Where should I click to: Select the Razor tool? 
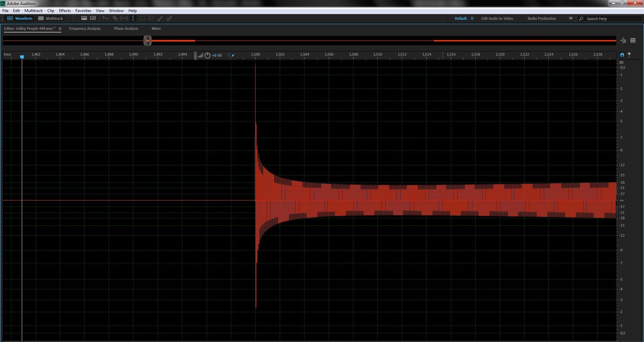pos(115,18)
